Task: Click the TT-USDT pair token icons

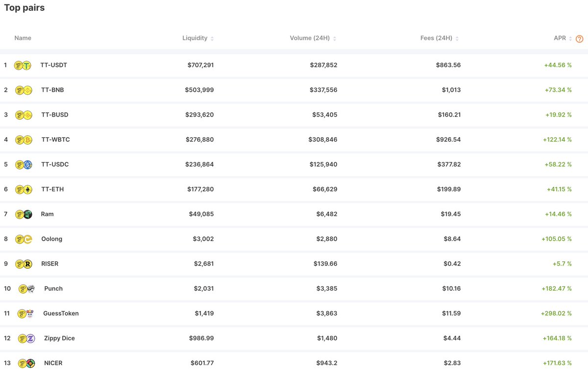Action: point(23,65)
